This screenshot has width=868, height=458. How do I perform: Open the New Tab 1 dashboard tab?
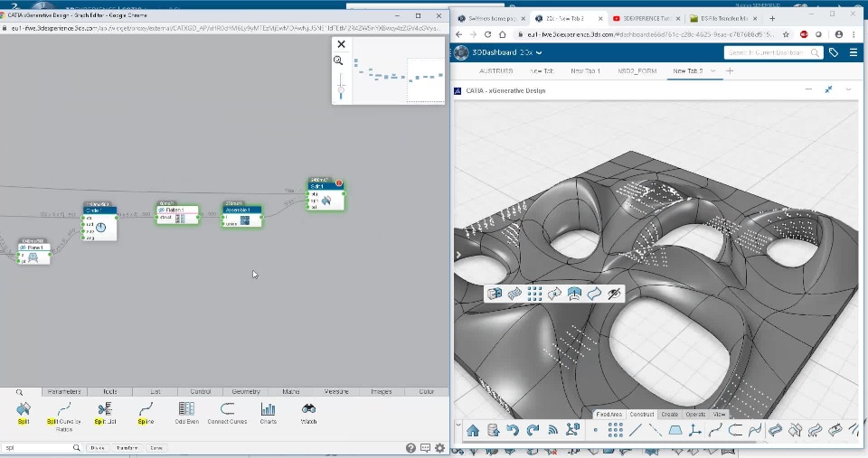click(x=585, y=71)
